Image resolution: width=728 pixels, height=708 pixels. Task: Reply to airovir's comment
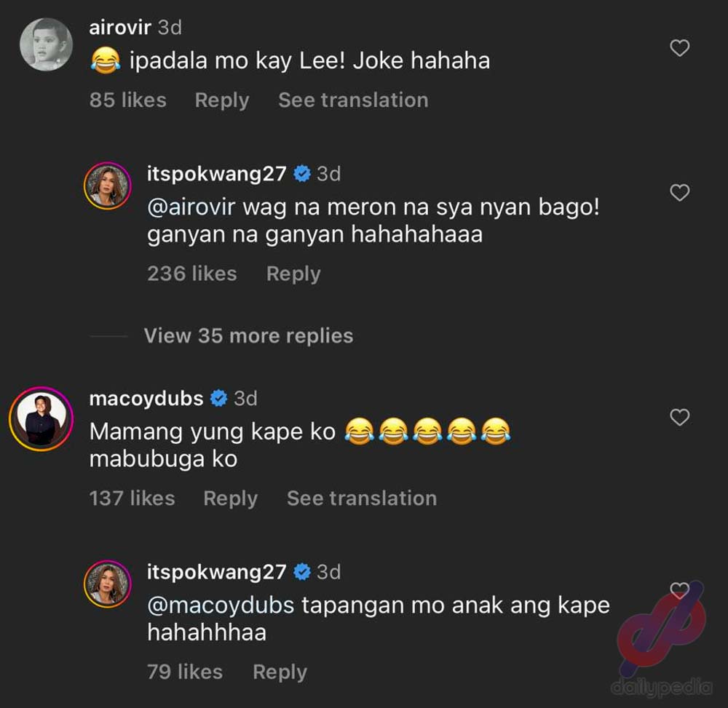[222, 100]
